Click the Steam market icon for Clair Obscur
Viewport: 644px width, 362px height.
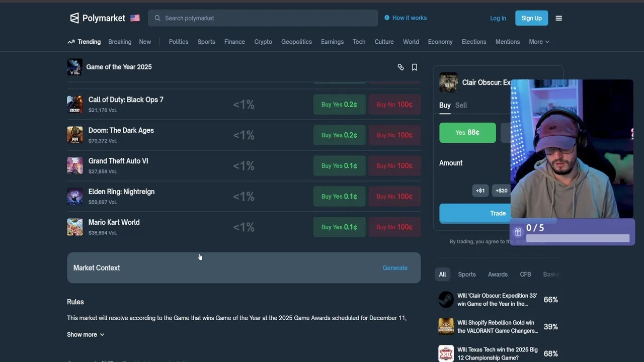click(x=446, y=300)
